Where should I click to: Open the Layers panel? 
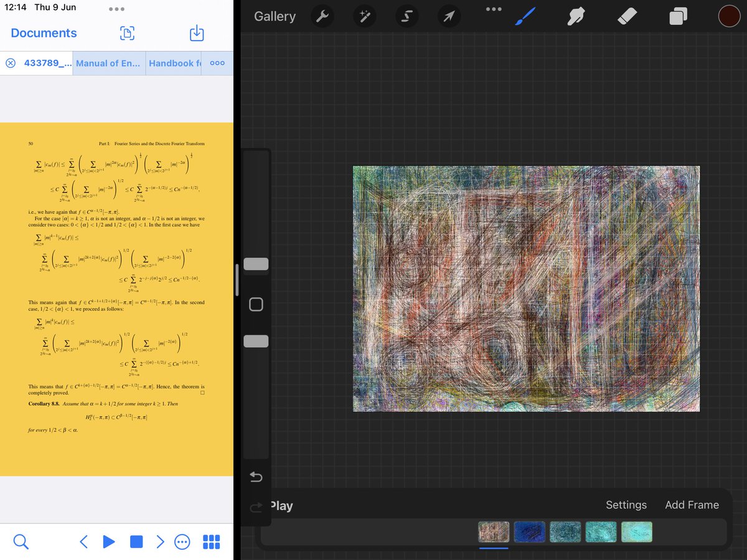678,16
